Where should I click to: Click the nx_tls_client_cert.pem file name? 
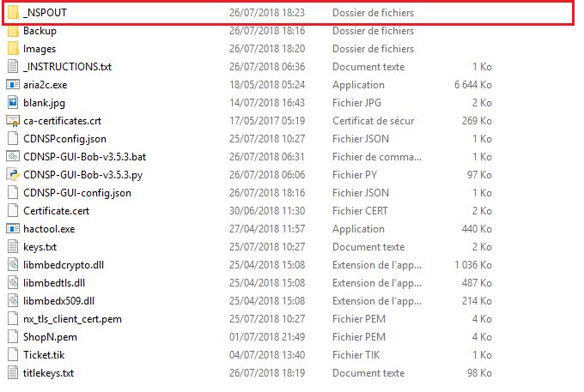[x=72, y=319]
